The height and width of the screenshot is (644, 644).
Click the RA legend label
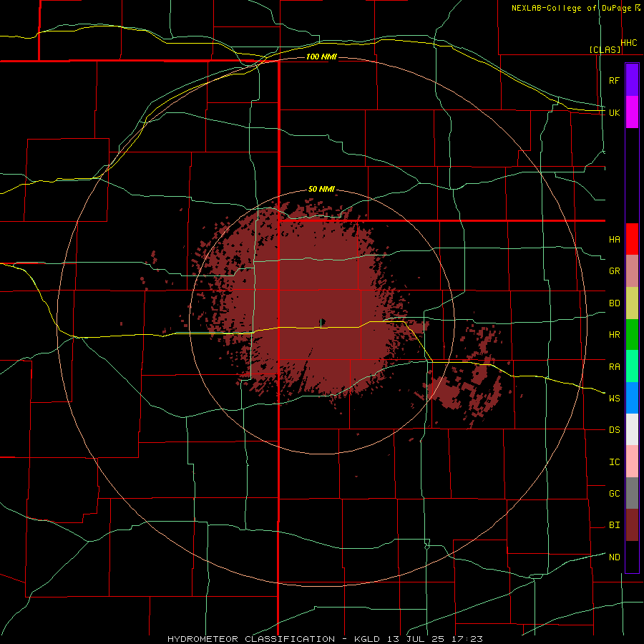[x=615, y=367]
